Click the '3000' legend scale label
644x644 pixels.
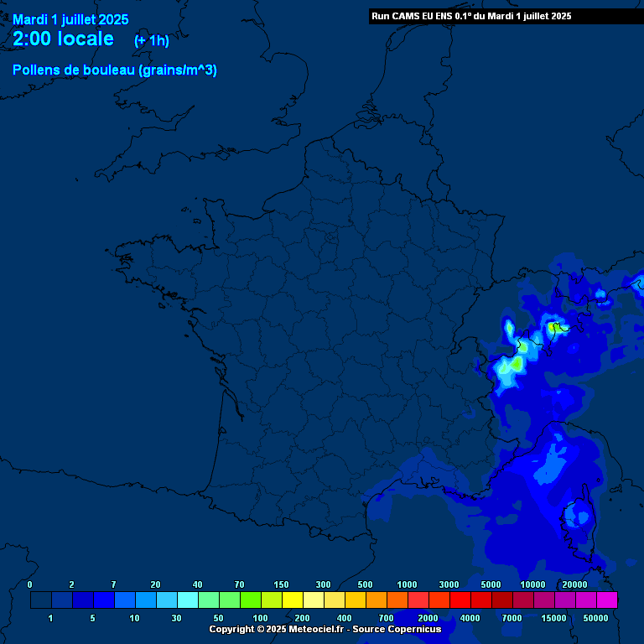[x=449, y=584]
